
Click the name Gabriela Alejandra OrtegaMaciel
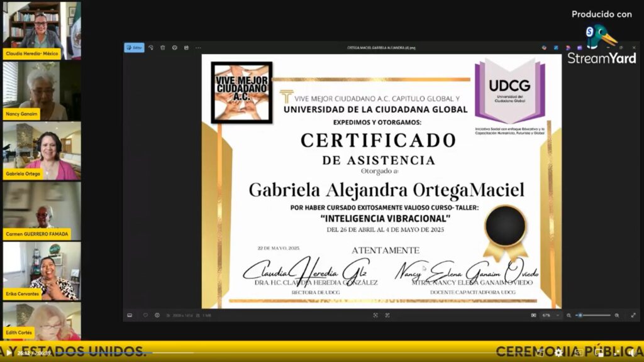pos(387,190)
